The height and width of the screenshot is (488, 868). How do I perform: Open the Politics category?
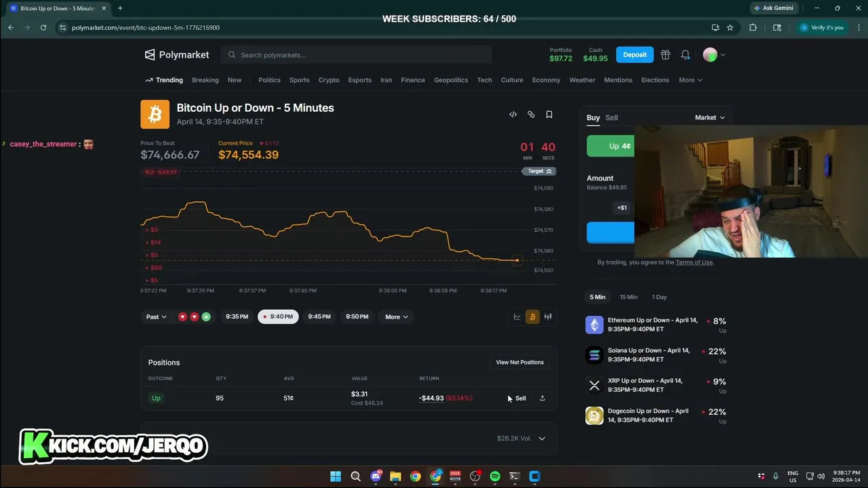tap(269, 80)
